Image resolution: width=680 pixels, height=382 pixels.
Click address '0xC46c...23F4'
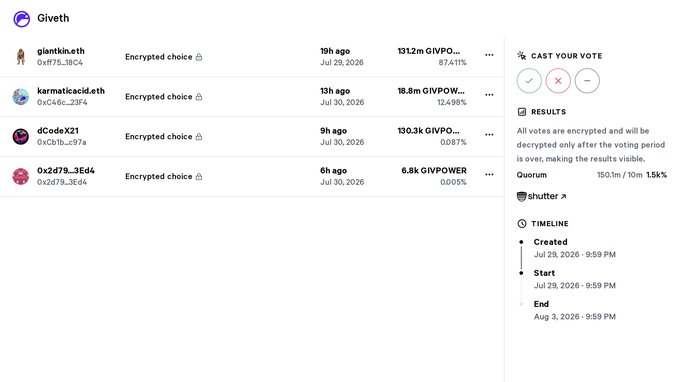[x=62, y=102]
